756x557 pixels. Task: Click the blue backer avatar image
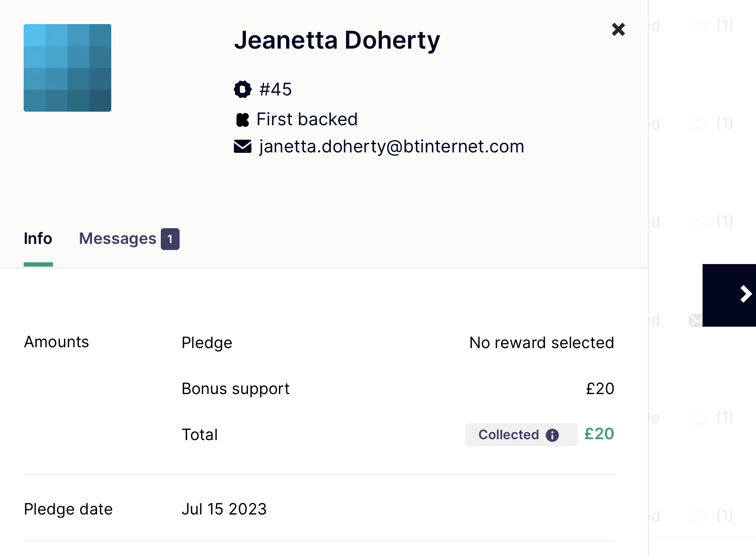click(67, 68)
